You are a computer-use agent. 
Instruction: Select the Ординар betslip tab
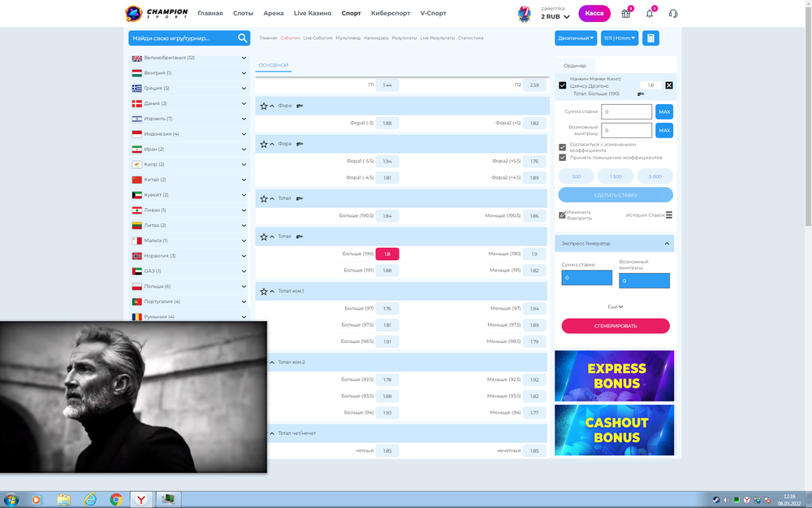pyautogui.click(x=575, y=65)
